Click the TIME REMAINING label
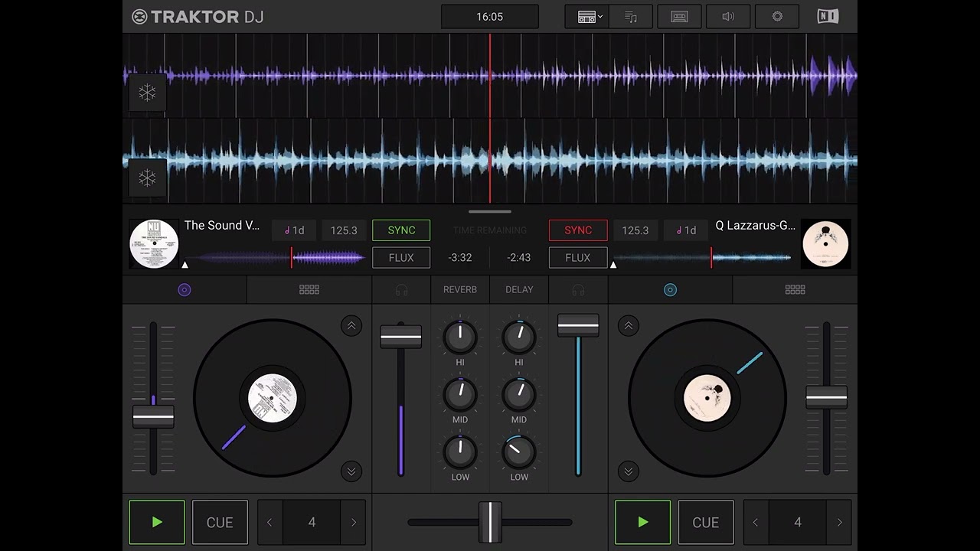This screenshot has height=551, width=980. tap(490, 230)
